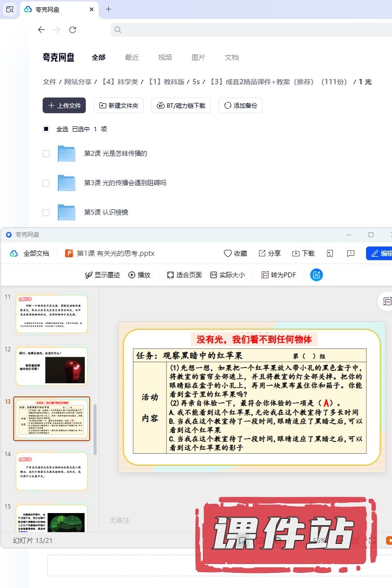
Task: Check the box for 第5课 认识棱镜
Action: coord(46,213)
